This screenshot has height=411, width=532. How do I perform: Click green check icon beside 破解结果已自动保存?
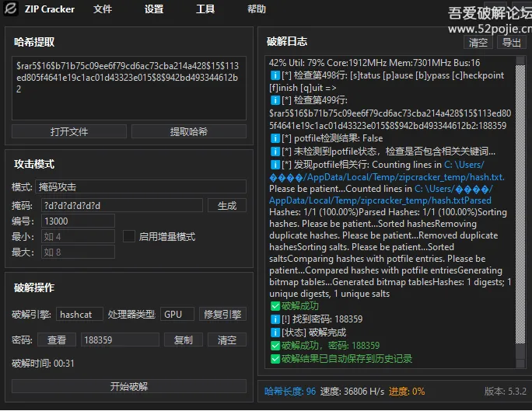point(275,359)
